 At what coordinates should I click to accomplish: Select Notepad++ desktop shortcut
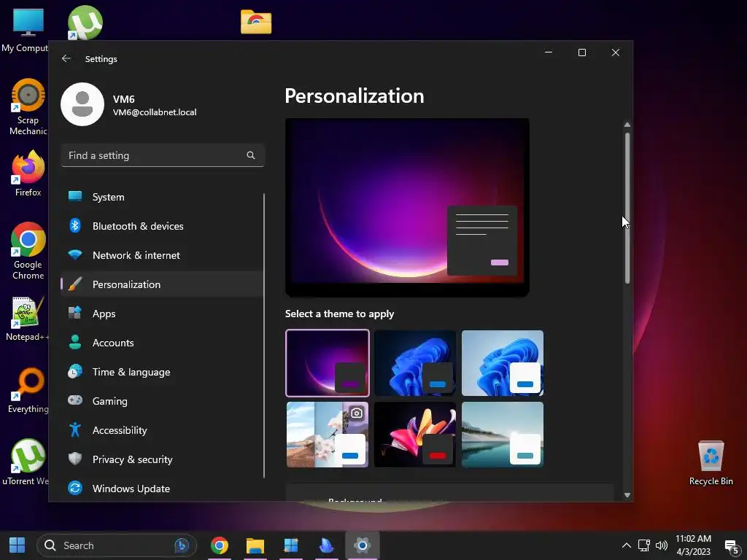pyautogui.click(x=27, y=319)
